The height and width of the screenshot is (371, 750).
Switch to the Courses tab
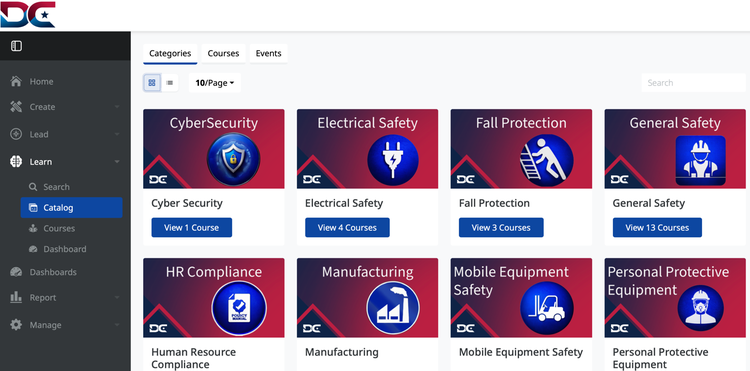(x=223, y=54)
